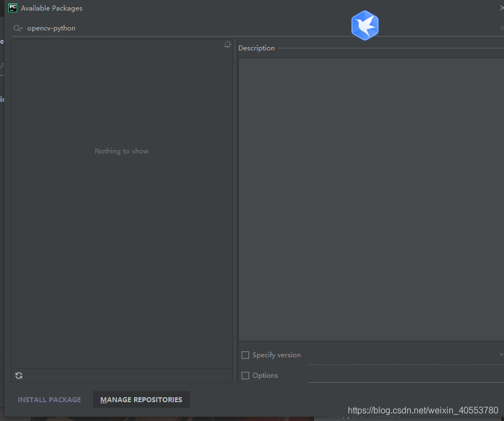Click the Install Package button
The width and height of the screenshot is (504, 421).
[x=49, y=399]
